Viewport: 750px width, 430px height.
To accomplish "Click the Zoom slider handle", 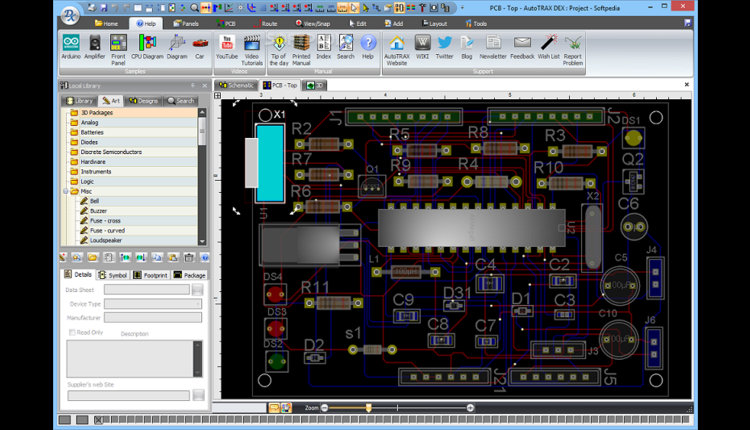I will point(368,408).
